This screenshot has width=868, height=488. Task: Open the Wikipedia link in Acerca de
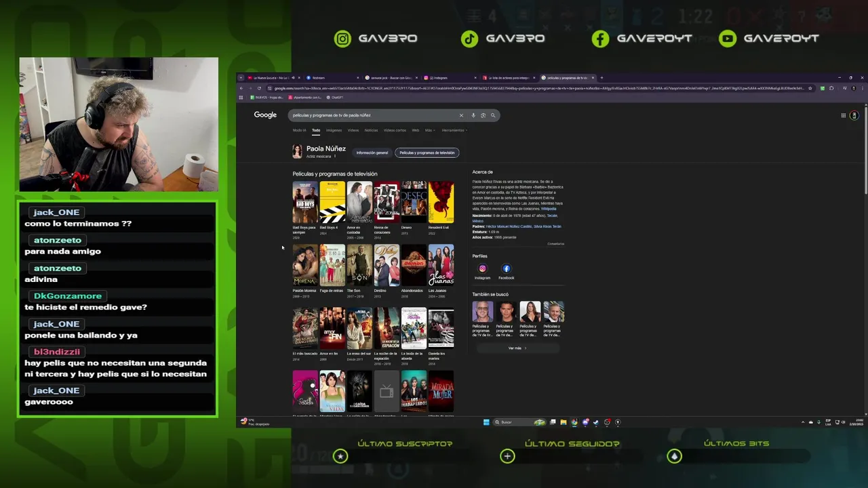click(549, 209)
